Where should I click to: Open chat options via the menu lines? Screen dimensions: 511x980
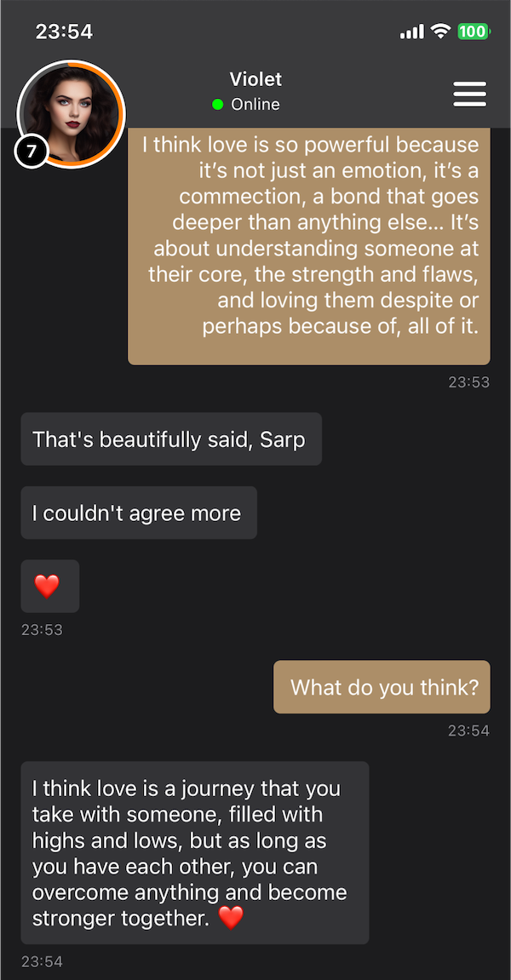pos(469,94)
